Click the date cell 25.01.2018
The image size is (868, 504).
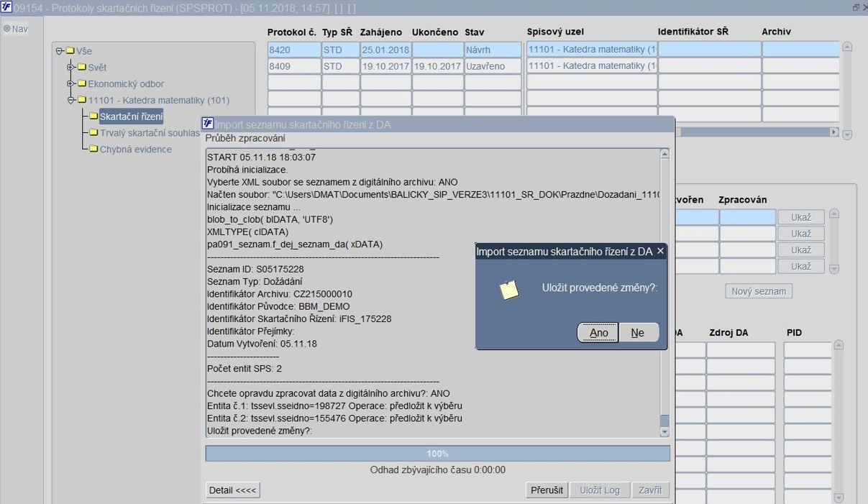click(385, 50)
